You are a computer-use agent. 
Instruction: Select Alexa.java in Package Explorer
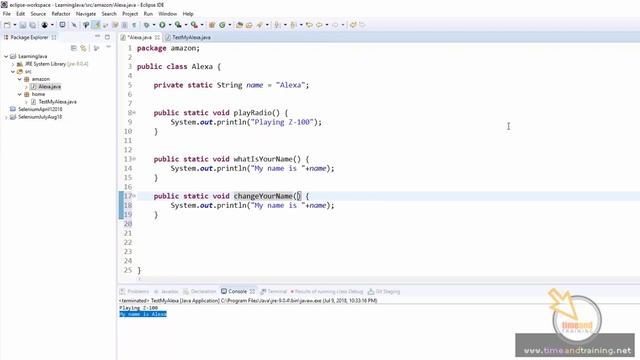49,87
